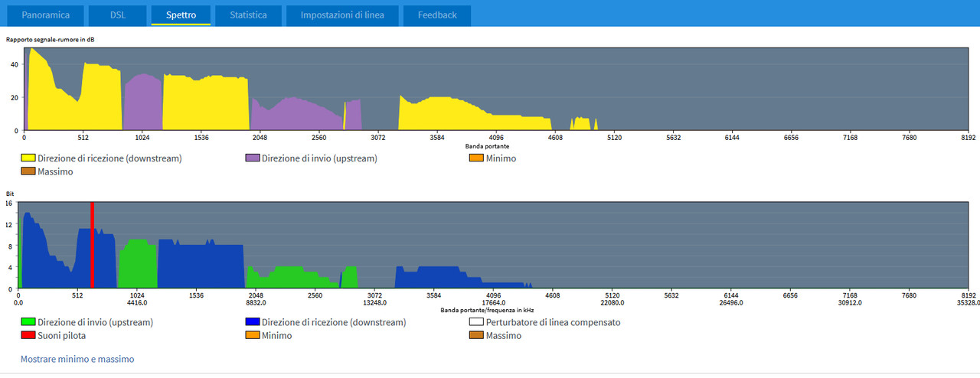Click brown Massimo swatch in bit legend
980x378 pixels.
[475, 335]
